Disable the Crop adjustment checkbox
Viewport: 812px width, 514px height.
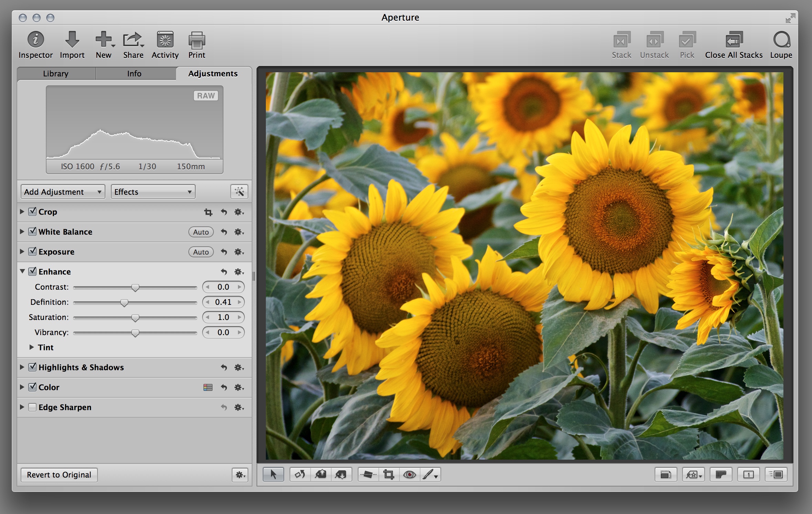tap(32, 212)
